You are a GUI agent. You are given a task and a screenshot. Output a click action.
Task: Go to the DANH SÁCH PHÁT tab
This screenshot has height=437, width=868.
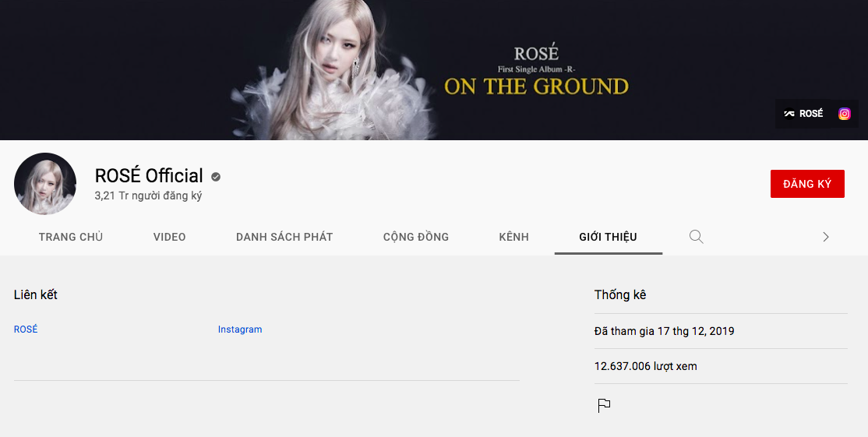click(284, 237)
